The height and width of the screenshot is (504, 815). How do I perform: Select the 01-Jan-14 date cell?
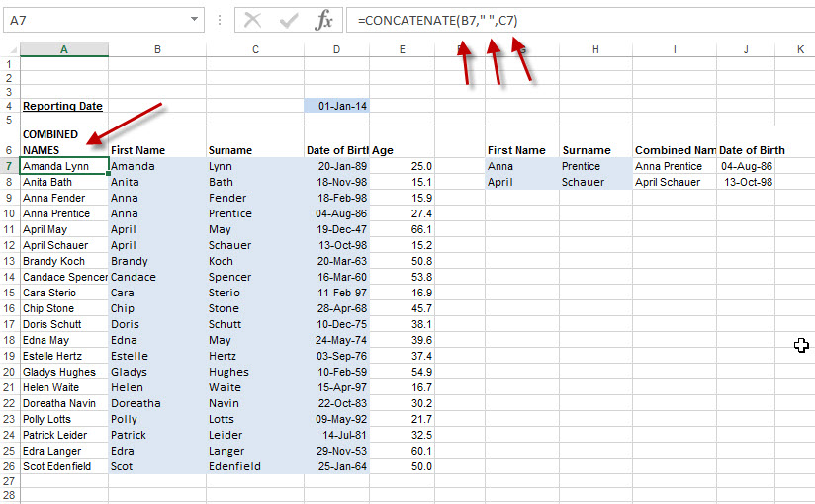337,106
